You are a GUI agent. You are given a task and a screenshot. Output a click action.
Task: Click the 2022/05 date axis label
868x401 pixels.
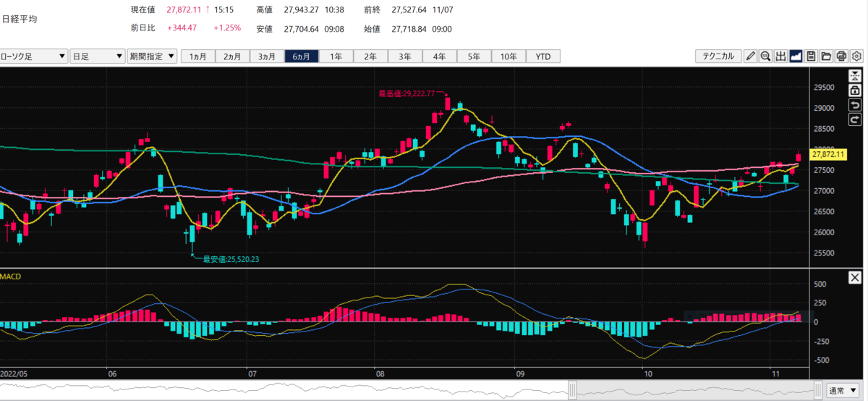[14, 374]
